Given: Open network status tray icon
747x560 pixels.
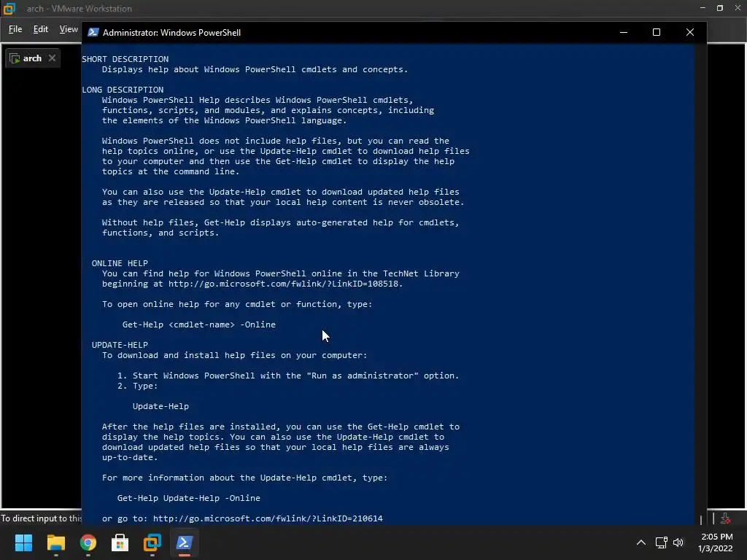Looking at the screenshot, I should tap(661, 542).
